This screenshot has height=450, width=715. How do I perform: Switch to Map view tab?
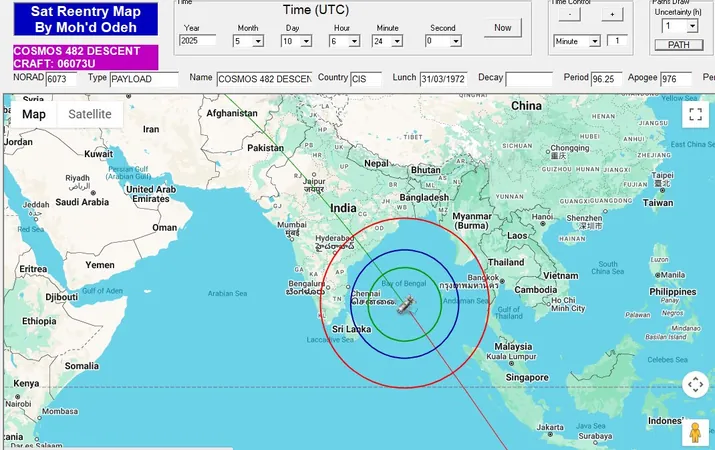(x=34, y=114)
